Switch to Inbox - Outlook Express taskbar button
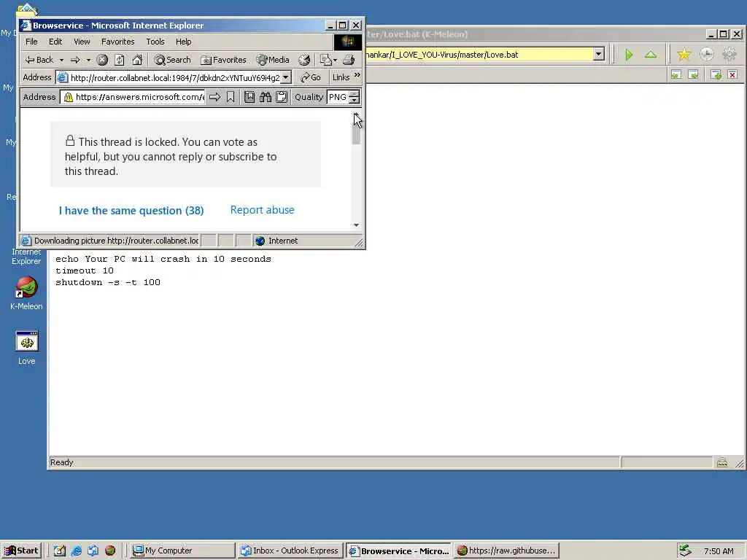 [x=290, y=551]
